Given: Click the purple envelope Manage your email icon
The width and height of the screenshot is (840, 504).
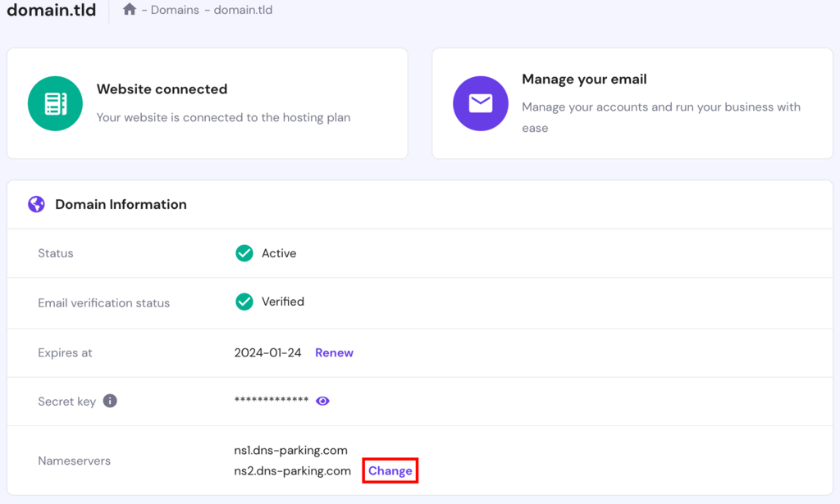Looking at the screenshot, I should point(481,103).
